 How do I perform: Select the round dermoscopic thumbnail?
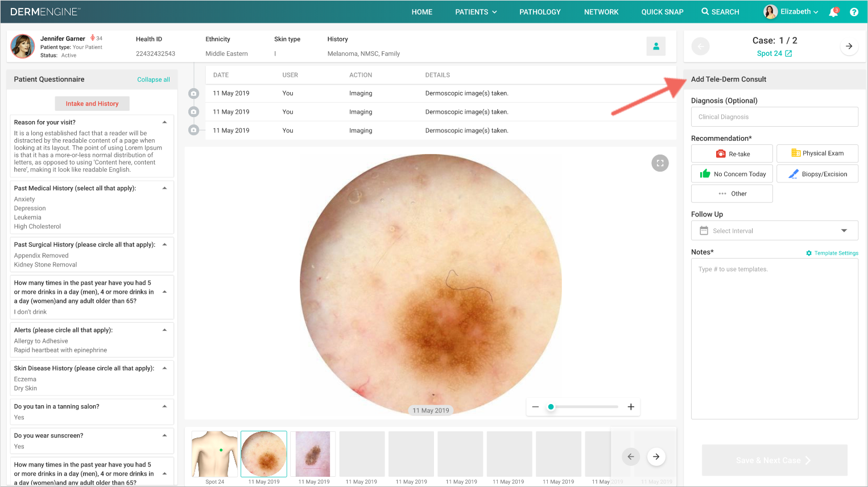[x=264, y=454]
